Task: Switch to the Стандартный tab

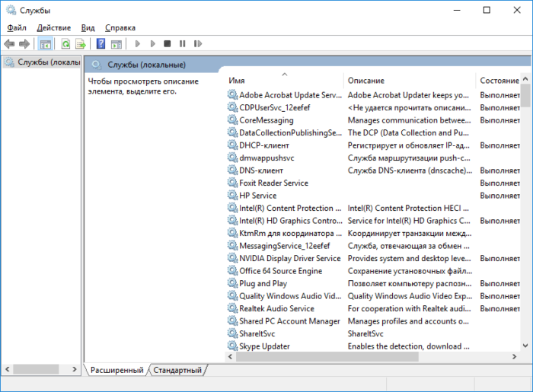Action: tap(177, 370)
